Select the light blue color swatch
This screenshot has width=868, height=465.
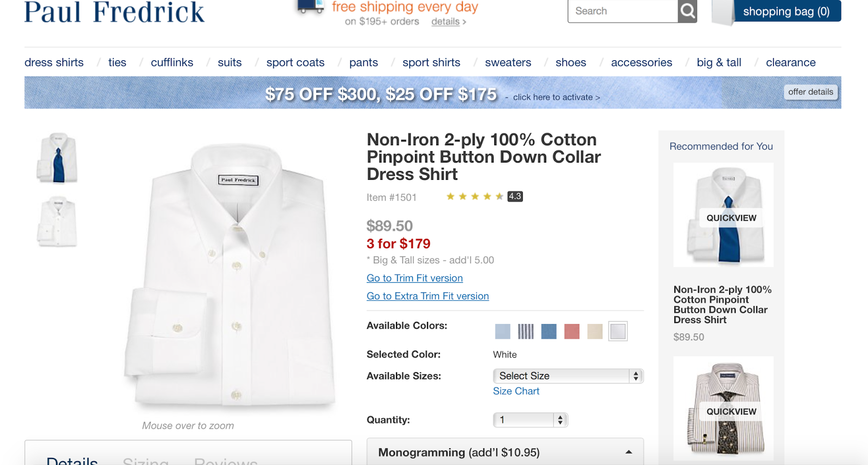point(502,331)
